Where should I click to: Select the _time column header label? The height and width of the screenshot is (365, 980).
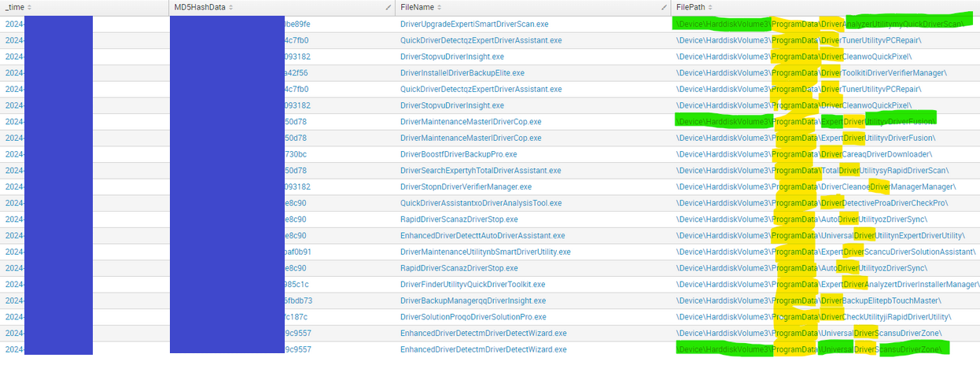[14, 7]
